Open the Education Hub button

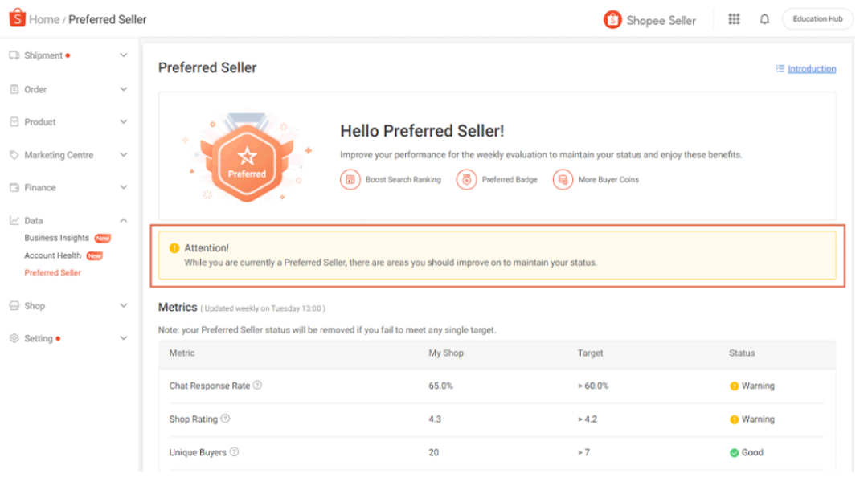click(x=817, y=19)
